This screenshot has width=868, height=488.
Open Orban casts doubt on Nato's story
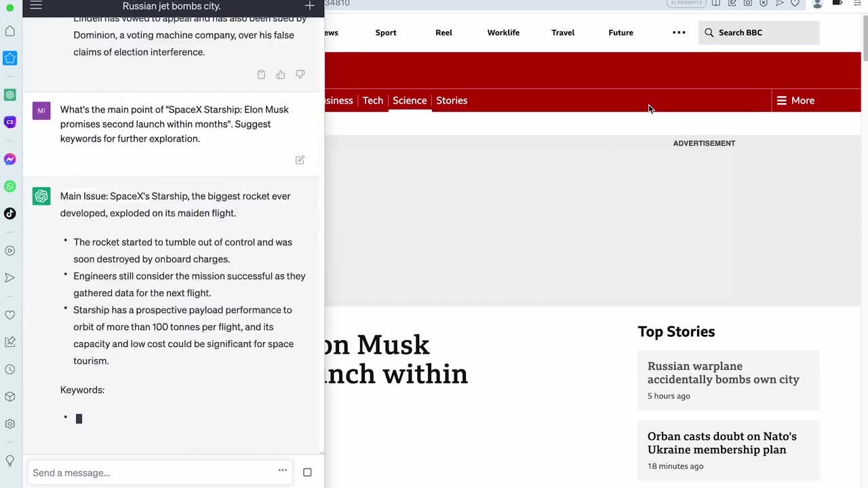(722, 443)
